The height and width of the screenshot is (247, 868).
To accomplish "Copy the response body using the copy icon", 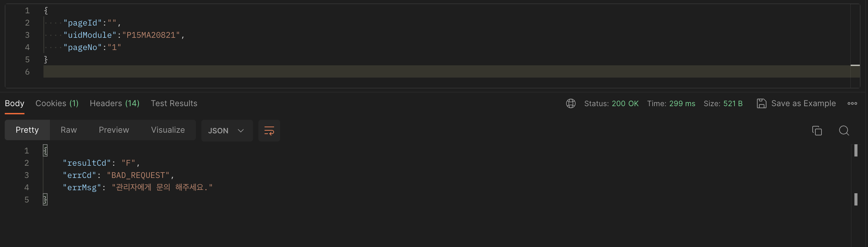I will [817, 131].
